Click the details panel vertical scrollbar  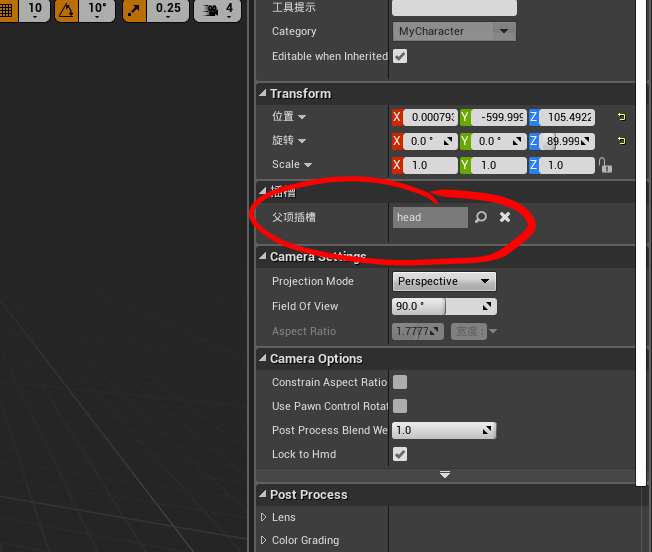(x=641, y=241)
